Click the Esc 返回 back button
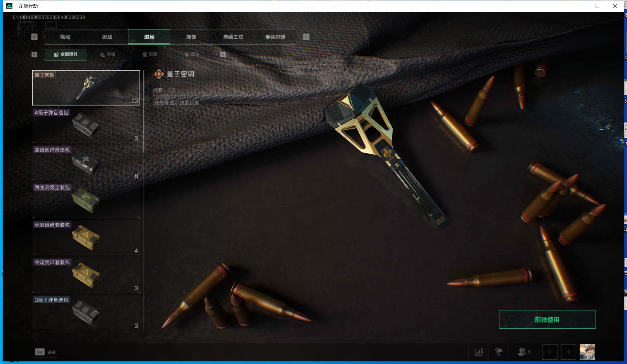The width and height of the screenshot is (627, 364). (45, 352)
